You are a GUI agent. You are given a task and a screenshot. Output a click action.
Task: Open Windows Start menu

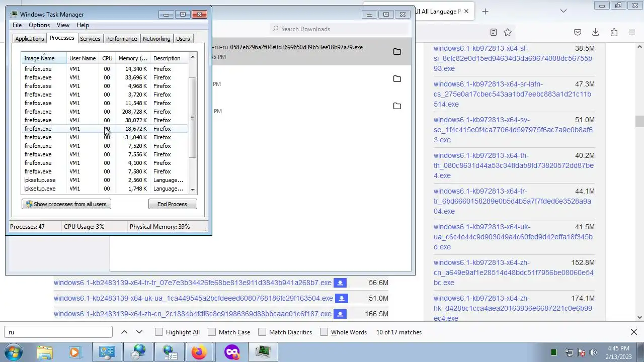[14, 352]
